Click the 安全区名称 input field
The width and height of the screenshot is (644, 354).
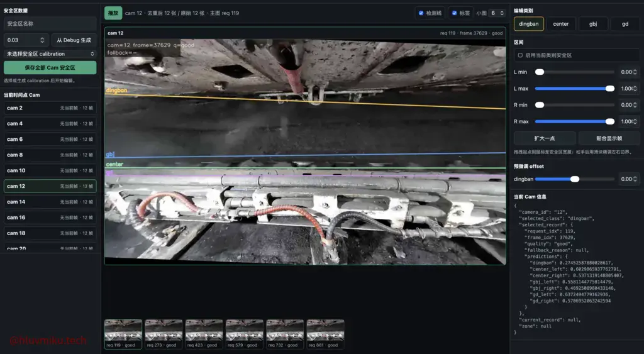pos(50,24)
